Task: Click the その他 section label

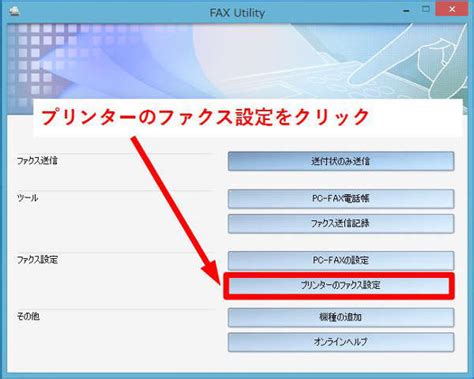Action: click(28, 316)
